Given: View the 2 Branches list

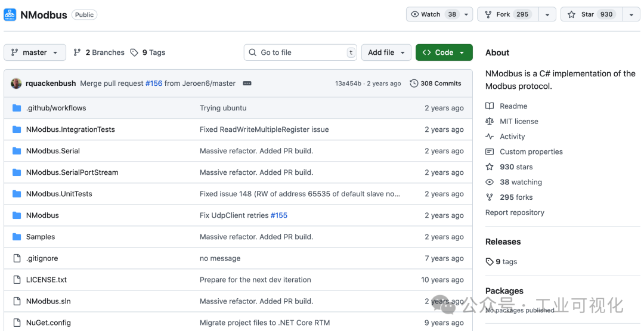Looking at the screenshot, I should click(99, 52).
